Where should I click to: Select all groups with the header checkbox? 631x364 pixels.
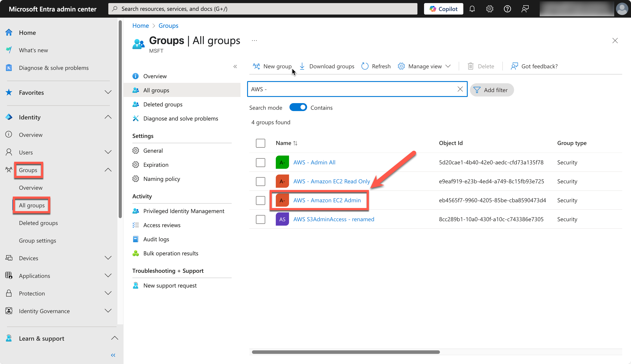point(260,143)
